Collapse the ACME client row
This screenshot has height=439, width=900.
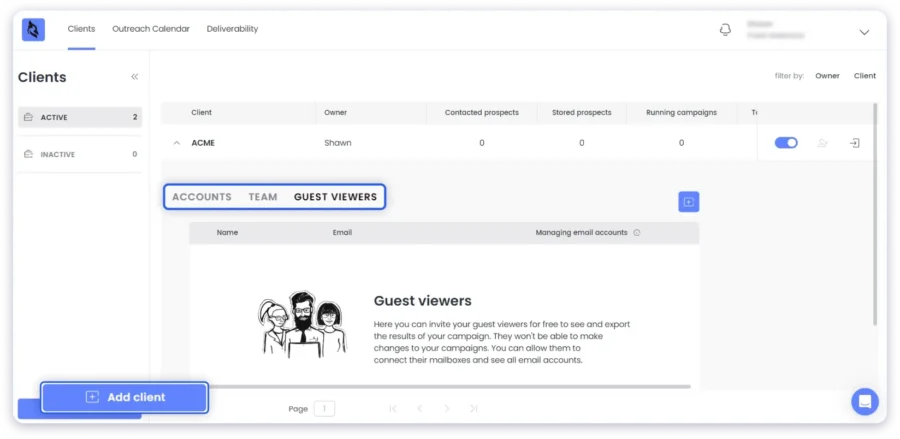[x=177, y=143]
